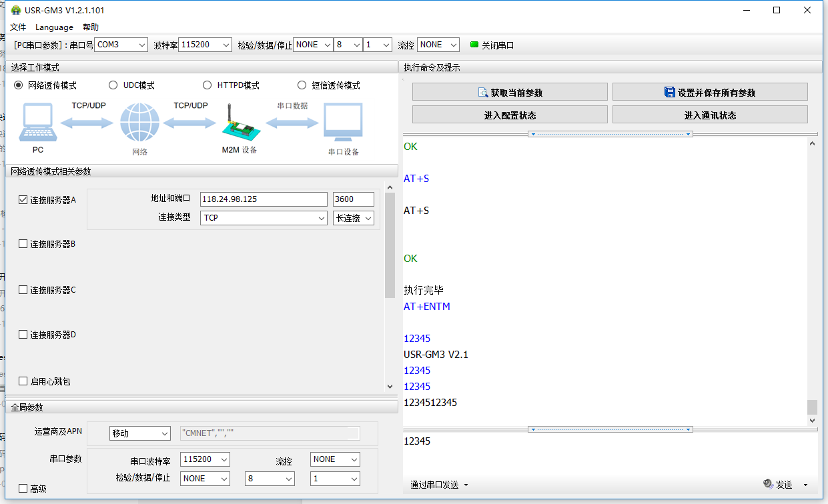Image resolution: width=828 pixels, height=504 pixels.
Task: Click the send text box containing 12345
Action: (610, 455)
